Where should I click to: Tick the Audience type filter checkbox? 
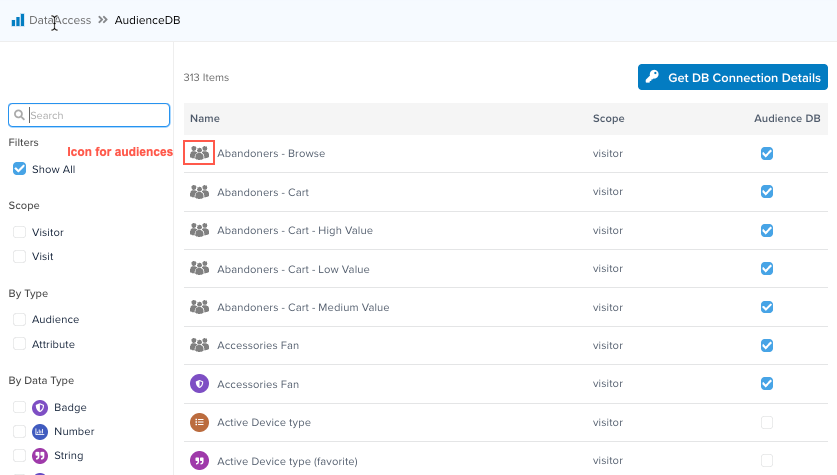click(19, 320)
